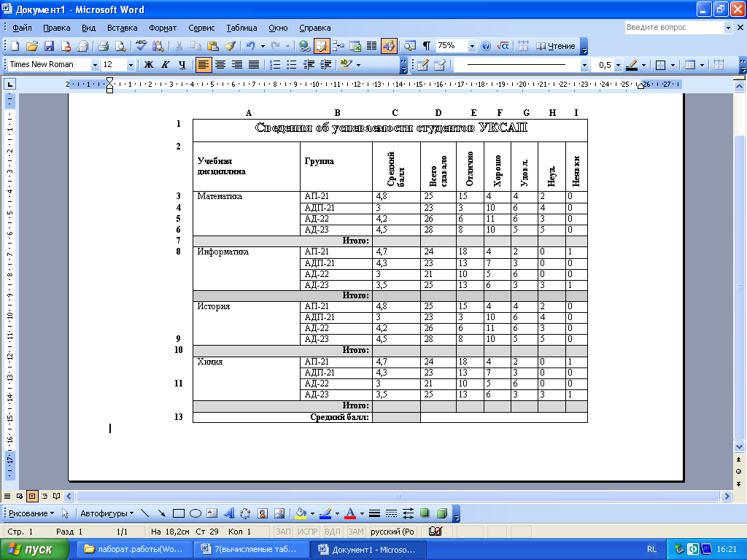Click the numbered list icon

pyautogui.click(x=275, y=65)
